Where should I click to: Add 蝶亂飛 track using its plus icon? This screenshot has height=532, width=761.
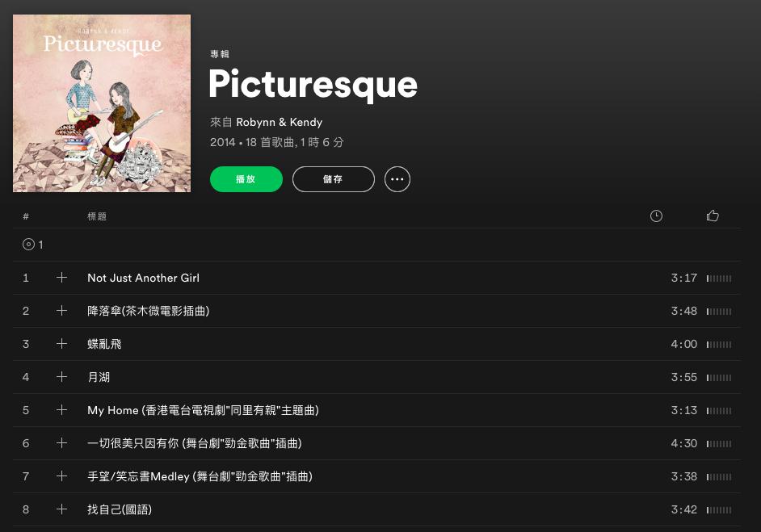click(61, 343)
